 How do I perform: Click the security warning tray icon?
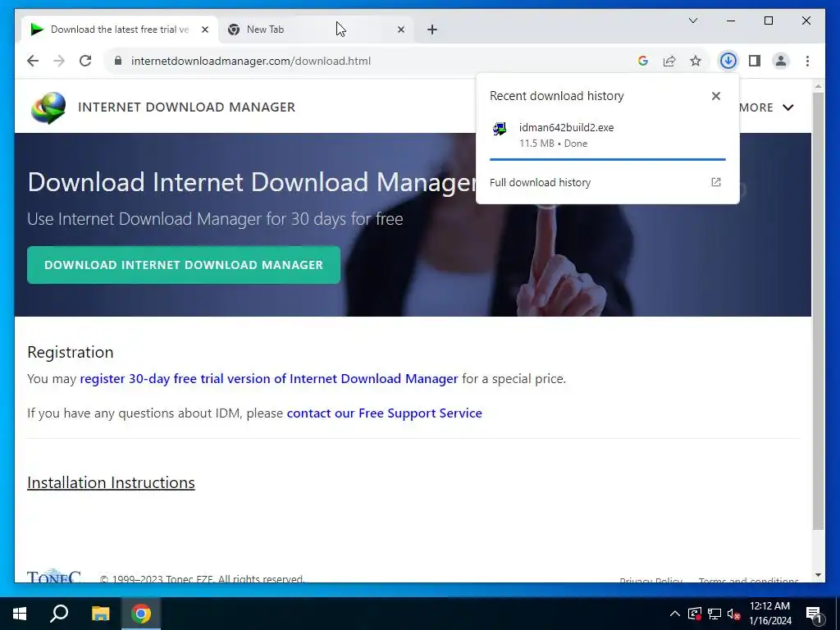point(694,614)
